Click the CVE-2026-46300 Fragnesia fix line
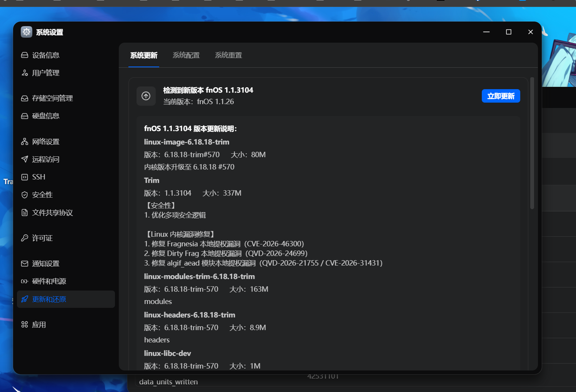 [224, 244]
